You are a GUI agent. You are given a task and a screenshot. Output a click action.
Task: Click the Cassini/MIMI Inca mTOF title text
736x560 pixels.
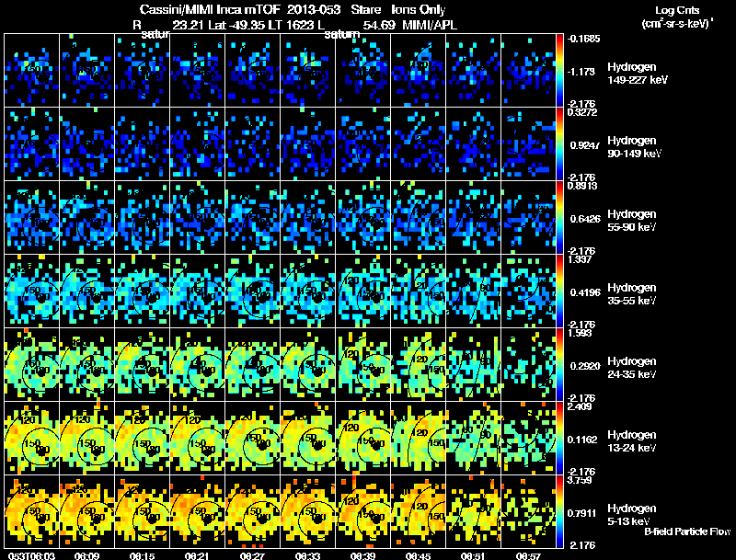tap(210, 10)
